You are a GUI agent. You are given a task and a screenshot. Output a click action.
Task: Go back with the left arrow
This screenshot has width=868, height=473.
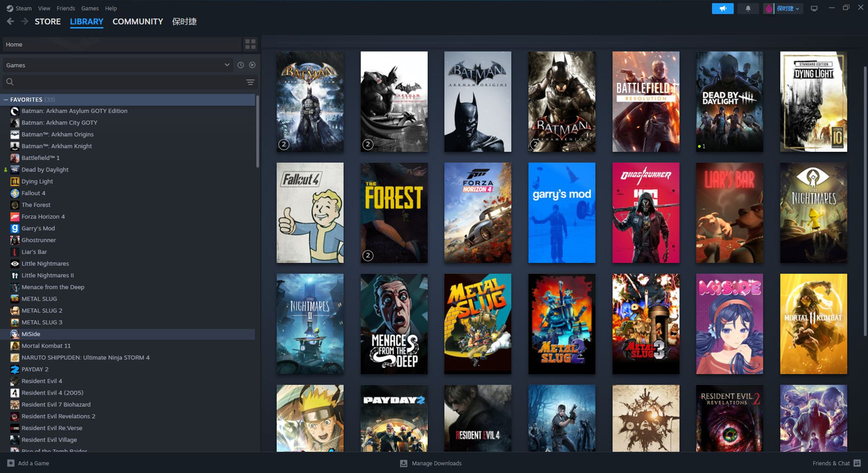(10, 22)
